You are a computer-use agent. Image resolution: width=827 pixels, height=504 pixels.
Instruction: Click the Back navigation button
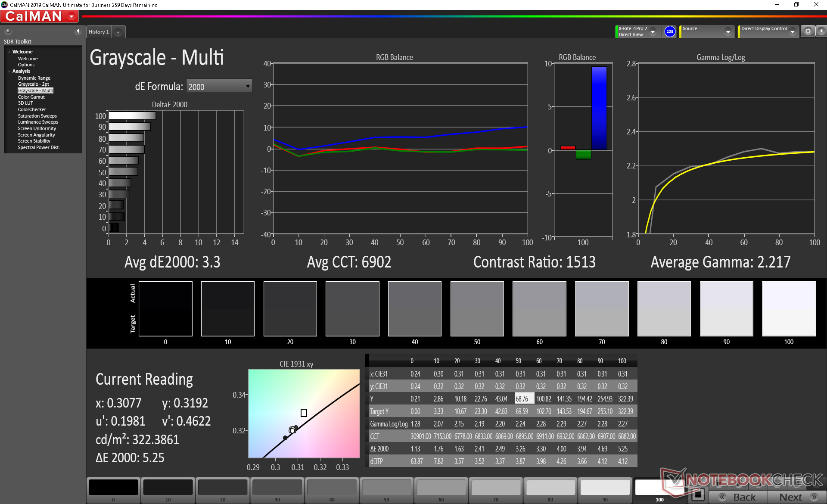coord(738,497)
